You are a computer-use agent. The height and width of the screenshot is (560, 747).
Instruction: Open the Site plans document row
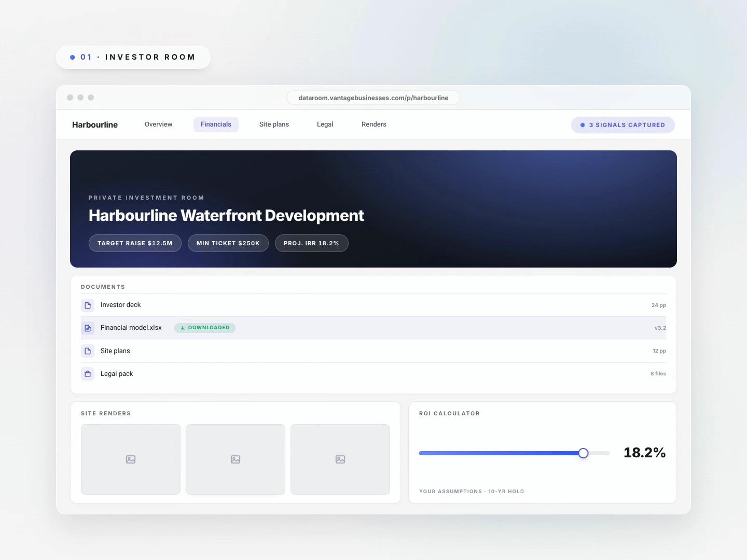[x=374, y=351]
